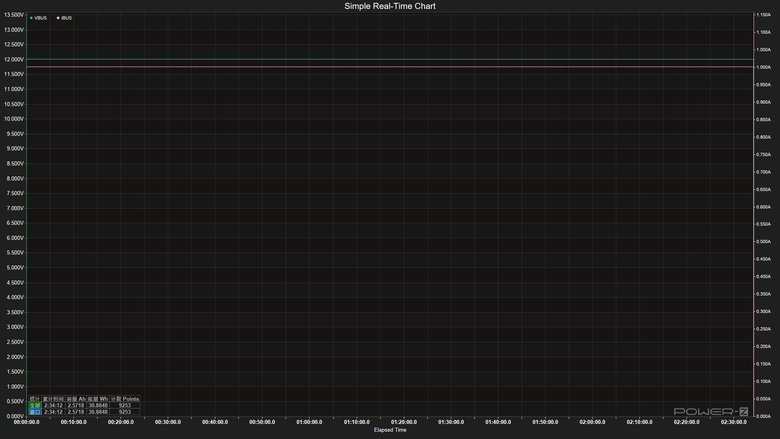Select the pink IBUS current trace line

point(390,67)
